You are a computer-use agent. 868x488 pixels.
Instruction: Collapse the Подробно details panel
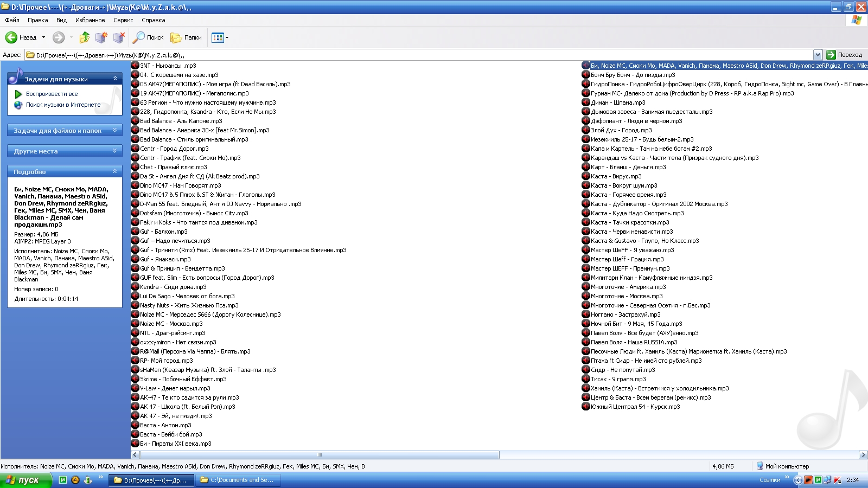pos(115,171)
